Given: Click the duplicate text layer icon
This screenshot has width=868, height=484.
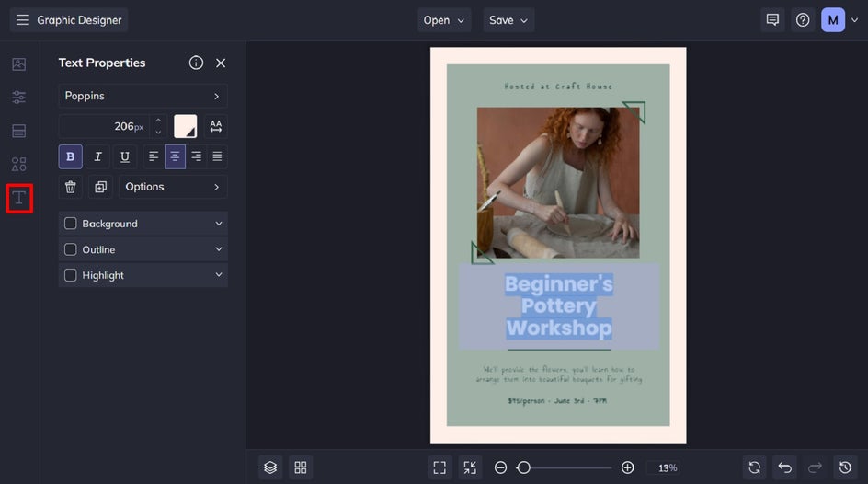Looking at the screenshot, I should point(100,187).
